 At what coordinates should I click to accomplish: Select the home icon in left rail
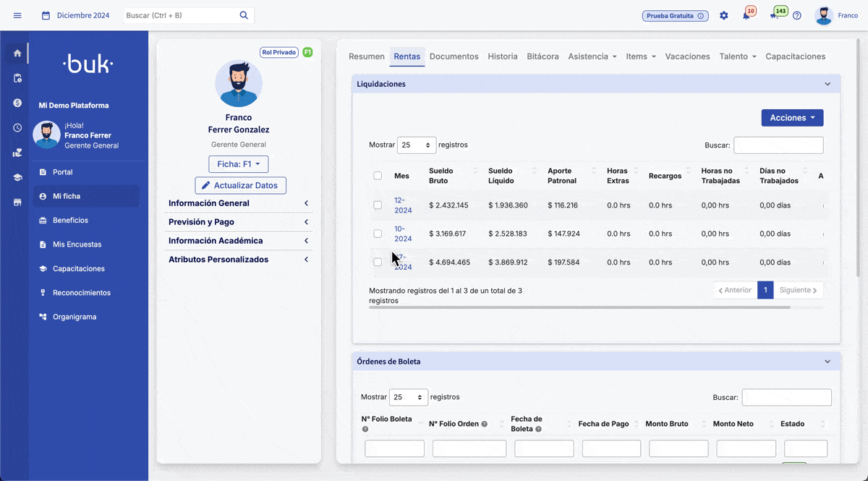[17, 53]
